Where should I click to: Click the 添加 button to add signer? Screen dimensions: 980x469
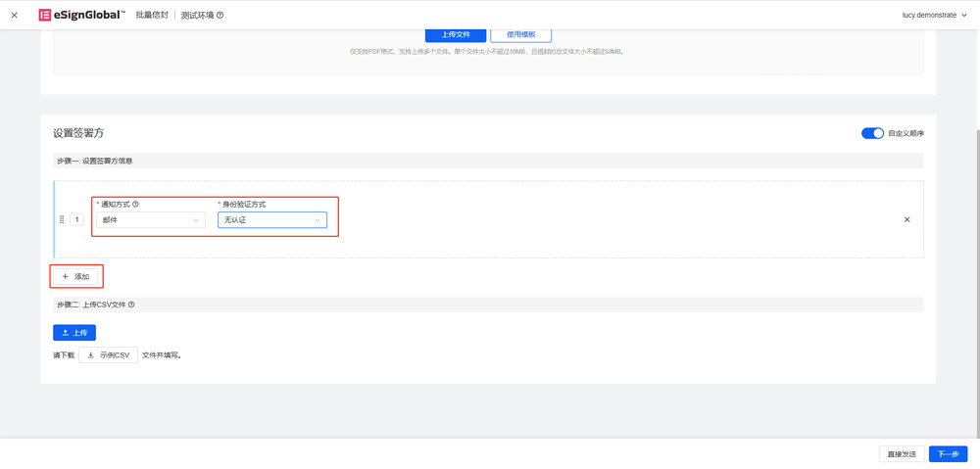point(75,276)
